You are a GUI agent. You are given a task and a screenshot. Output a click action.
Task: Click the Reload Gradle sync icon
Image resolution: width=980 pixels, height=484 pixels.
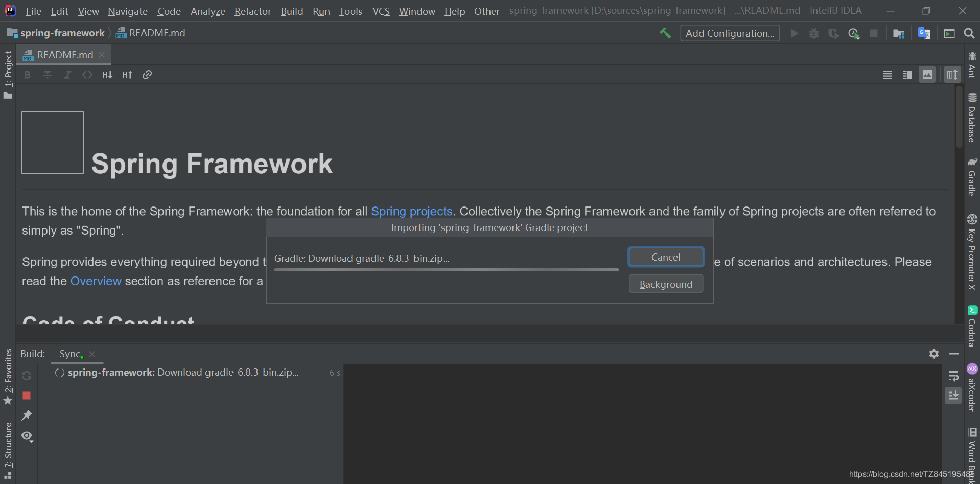click(x=27, y=376)
